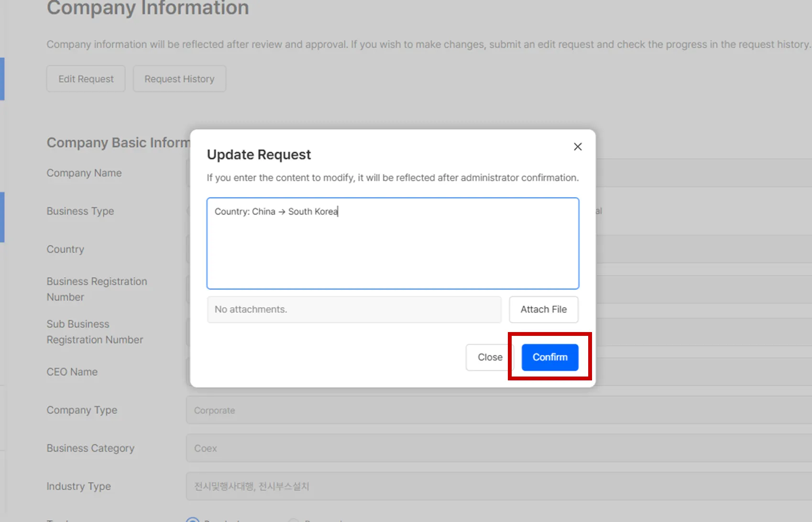The image size is (812, 522).
Task: Select the unselected radio button at page bottom
Action: pyautogui.click(x=294, y=520)
